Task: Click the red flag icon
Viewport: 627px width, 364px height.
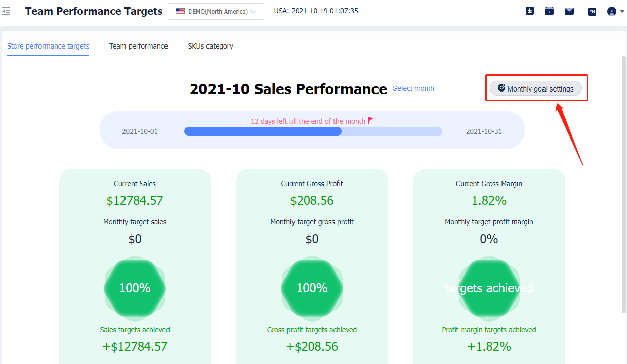Action: (371, 121)
